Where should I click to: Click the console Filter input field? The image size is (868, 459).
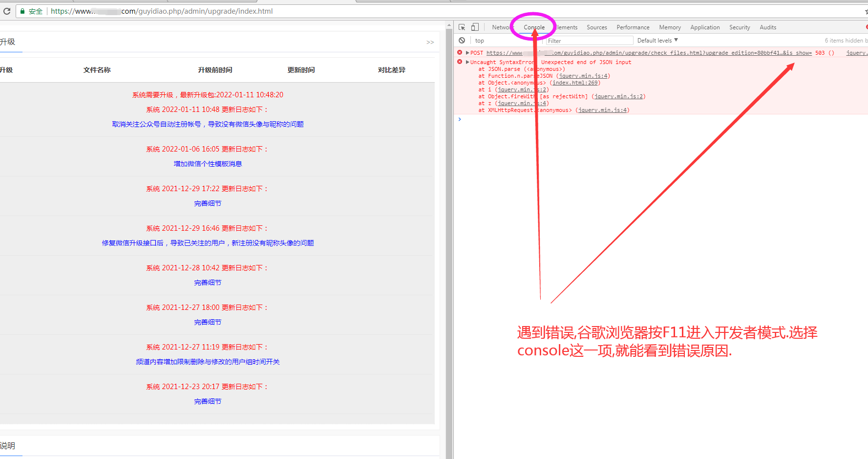(x=589, y=41)
